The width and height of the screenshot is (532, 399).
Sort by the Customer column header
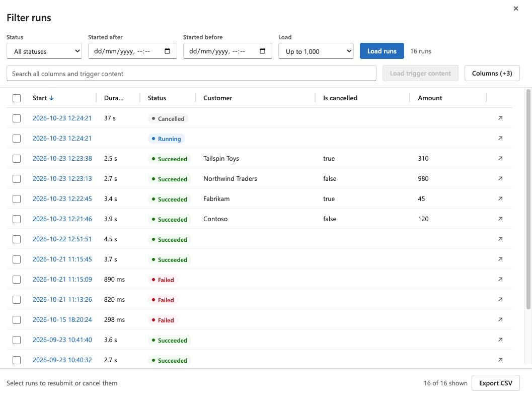coord(218,98)
